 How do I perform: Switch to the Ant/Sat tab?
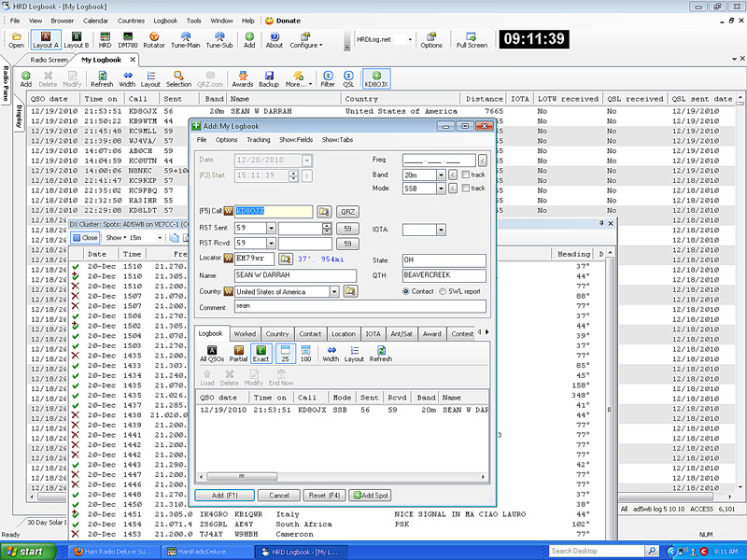[402, 334]
